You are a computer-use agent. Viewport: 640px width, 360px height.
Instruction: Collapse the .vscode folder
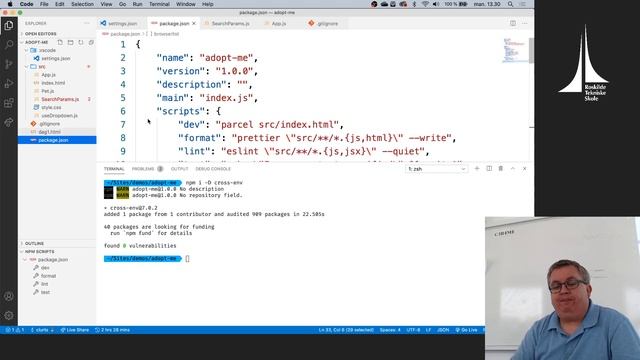47,50
